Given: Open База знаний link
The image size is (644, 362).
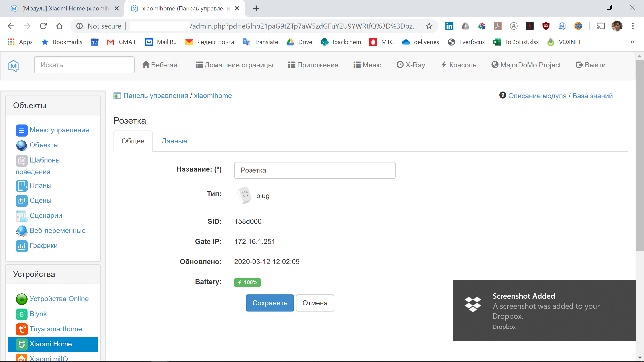Looking at the screenshot, I should tap(592, 96).
